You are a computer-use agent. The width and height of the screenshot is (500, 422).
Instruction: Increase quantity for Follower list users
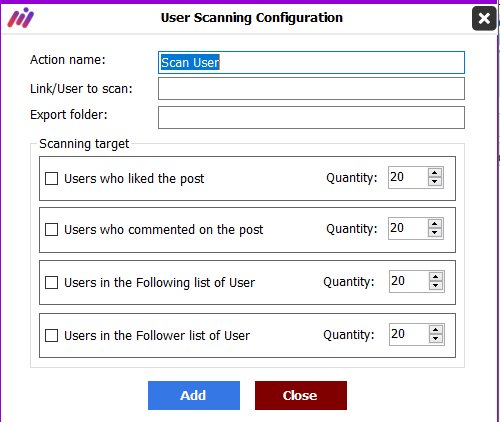pyautogui.click(x=436, y=330)
